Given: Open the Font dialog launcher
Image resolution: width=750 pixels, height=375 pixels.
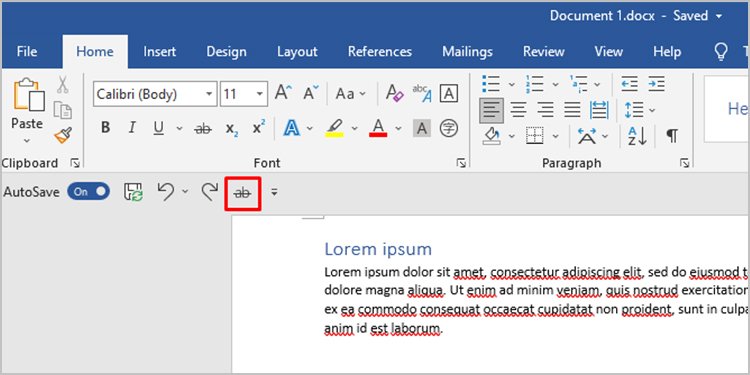Looking at the screenshot, I should pyautogui.click(x=461, y=164).
